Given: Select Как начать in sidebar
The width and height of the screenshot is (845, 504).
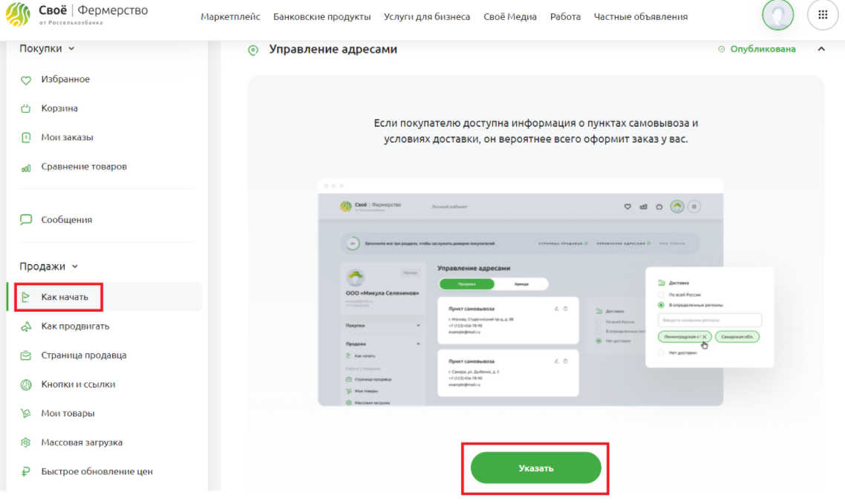Looking at the screenshot, I should click(x=64, y=297).
